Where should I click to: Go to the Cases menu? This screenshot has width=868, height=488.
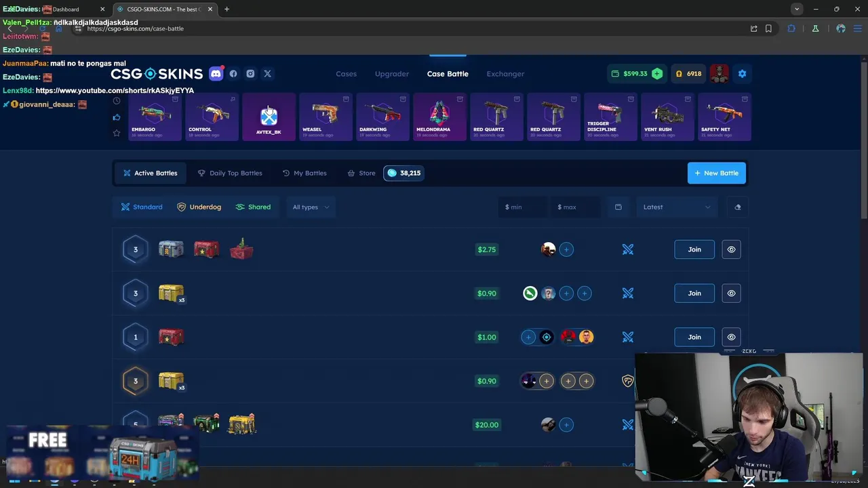point(346,74)
